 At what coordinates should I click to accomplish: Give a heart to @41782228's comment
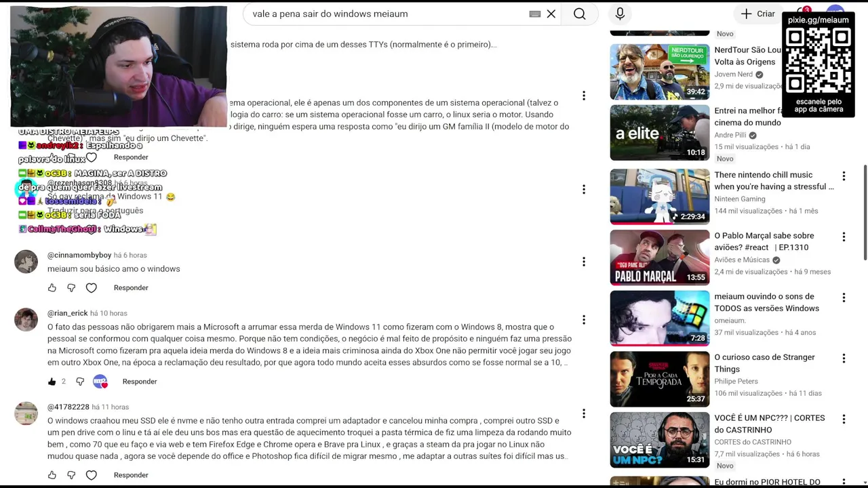click(x=92, y=475)
